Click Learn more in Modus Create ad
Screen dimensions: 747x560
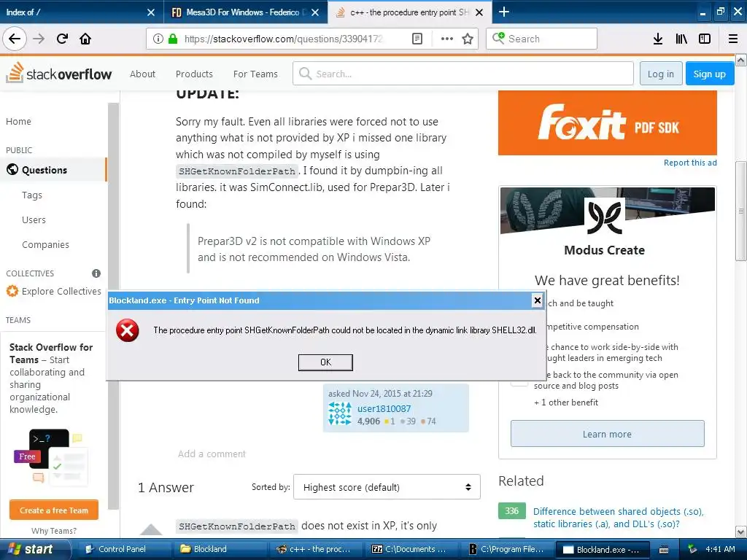[x=608, y=434]
